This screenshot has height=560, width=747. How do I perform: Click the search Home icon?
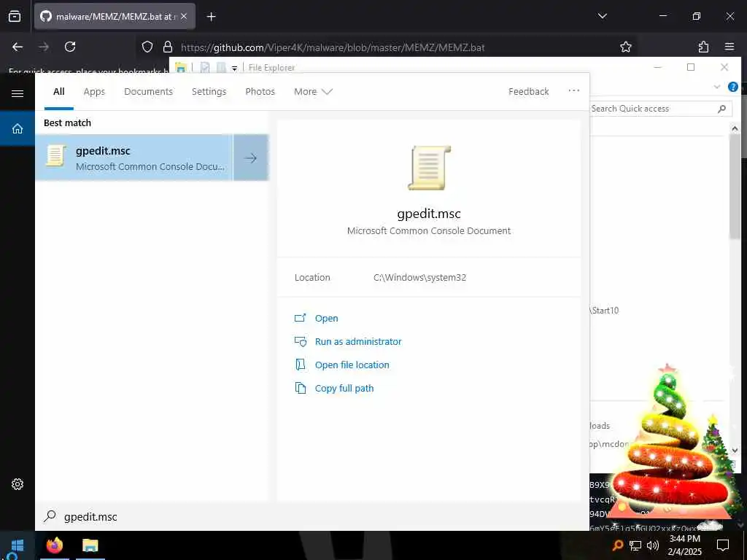pyautogui.click(x=18, y=128)
